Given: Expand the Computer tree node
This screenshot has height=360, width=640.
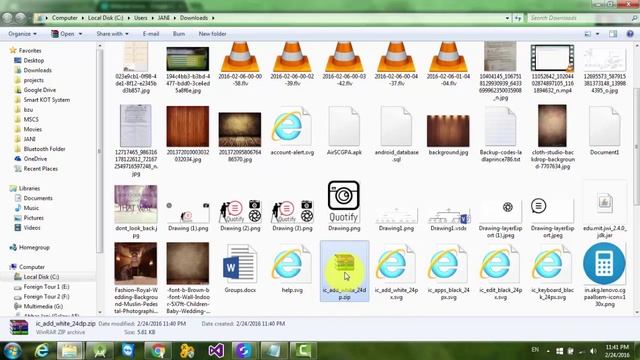Looking at the screenshot, I should click(31, 267).
